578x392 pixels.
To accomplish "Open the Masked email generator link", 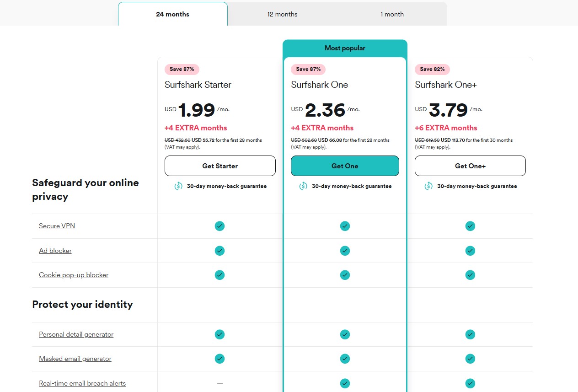I will pos(75,359).
